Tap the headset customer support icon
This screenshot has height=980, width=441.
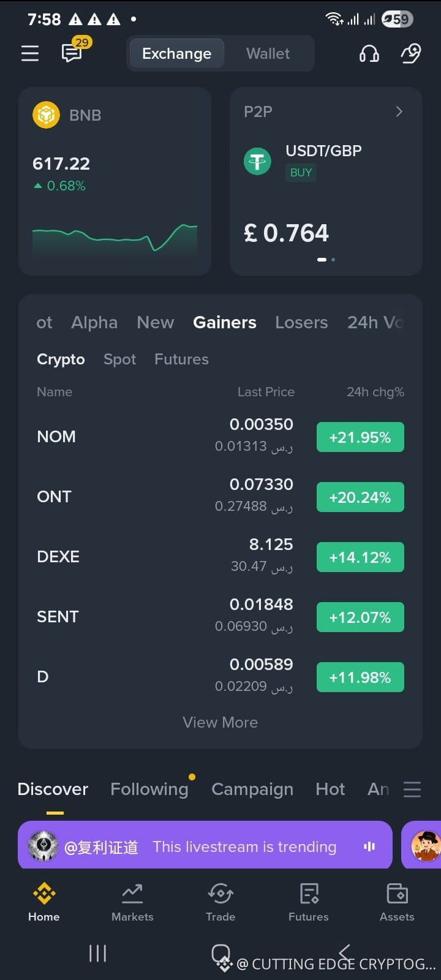[369, 54]
